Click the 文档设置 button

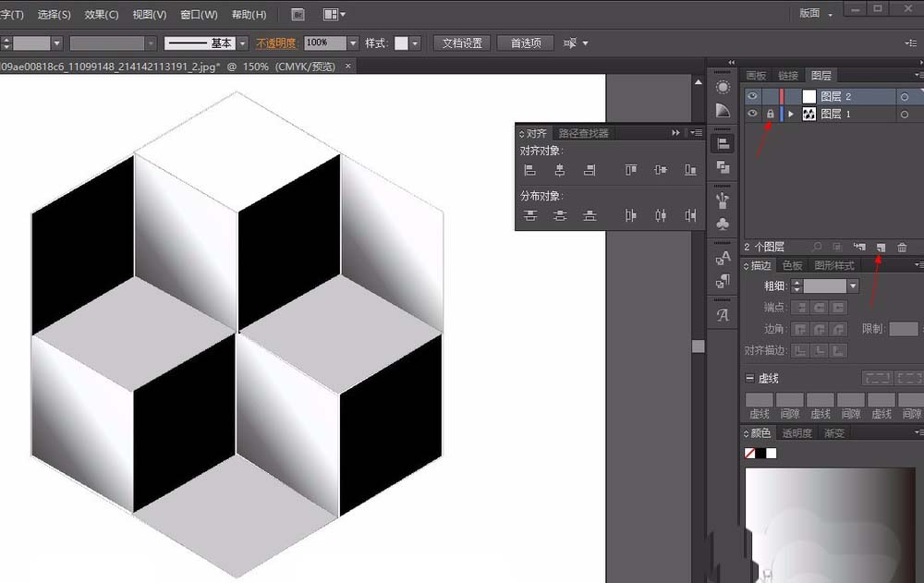point(462,43)
